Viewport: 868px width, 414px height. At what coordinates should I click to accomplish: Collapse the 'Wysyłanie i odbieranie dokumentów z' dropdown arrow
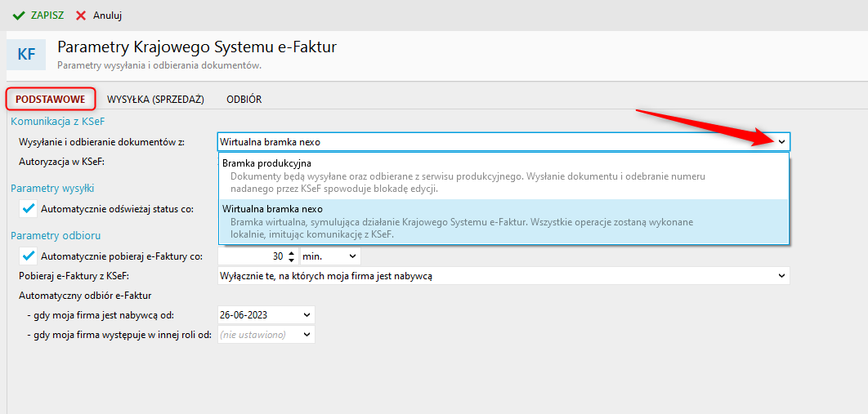pos(781,142)
